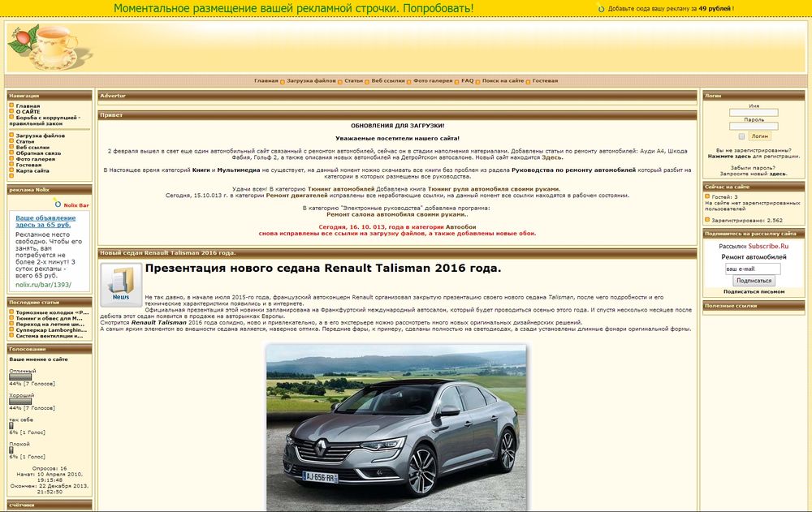The width and height of the screenshot is (812, 512).
Task: Open Руководства по ремонту автомобилей link
Action: tap(573, 170)
